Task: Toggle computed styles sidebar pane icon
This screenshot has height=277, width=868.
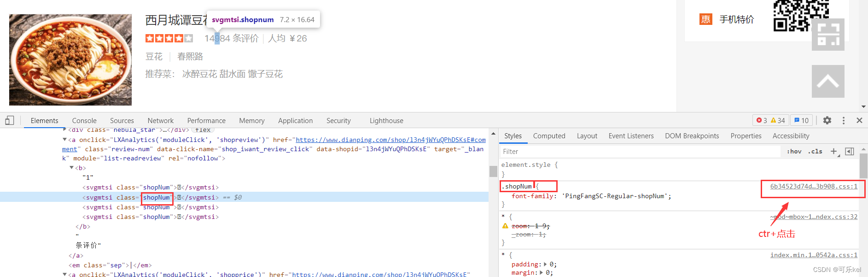Action: [x=850, y=151]
